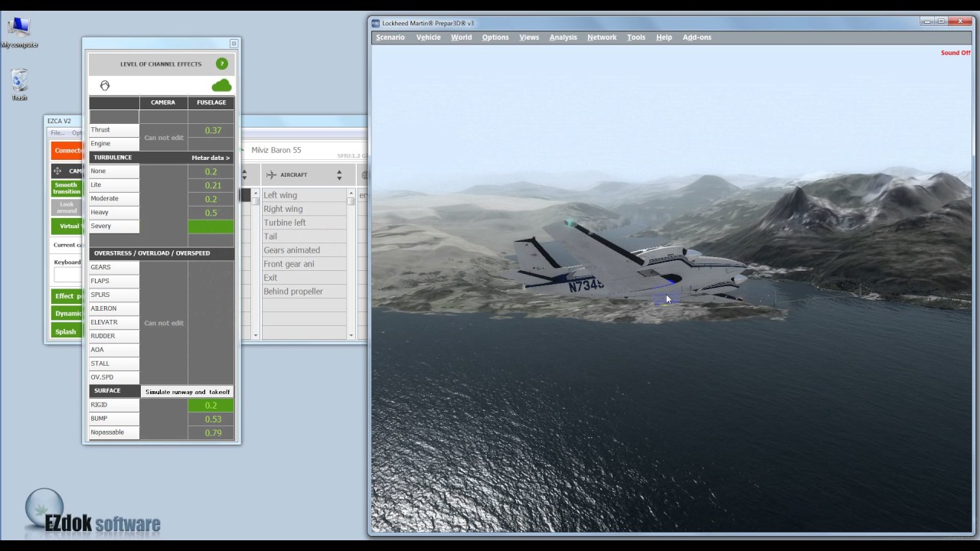Select the FLAPS overstress row
Screen dimensions: 980x551
[114, 282]
